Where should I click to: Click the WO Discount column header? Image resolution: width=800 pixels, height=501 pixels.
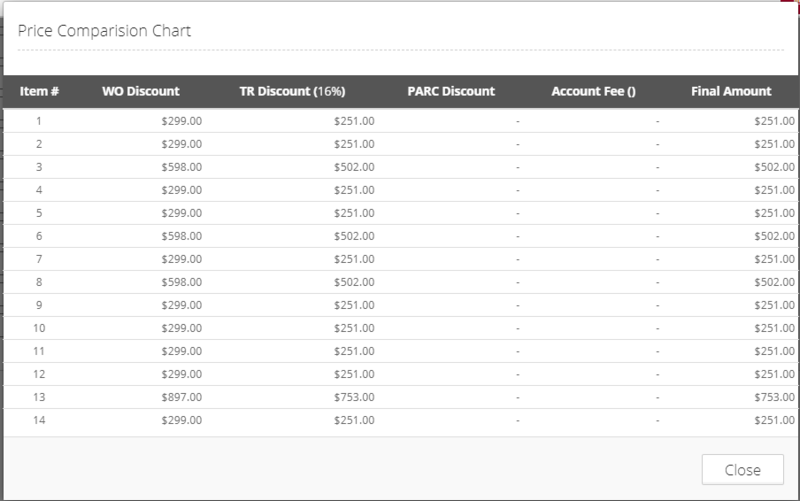(141, 91)
